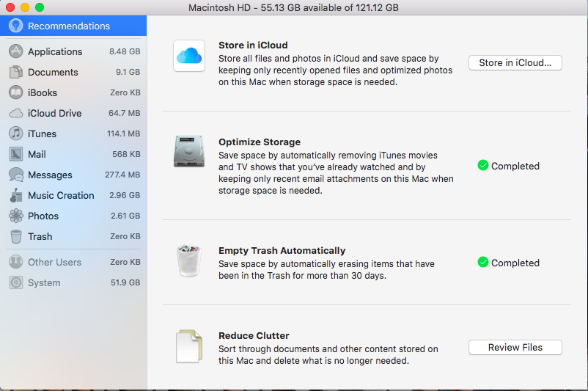Screen dimensions: 588x391
Task: Click the iCloud Drive cloud icon
Action: point(15,113)
